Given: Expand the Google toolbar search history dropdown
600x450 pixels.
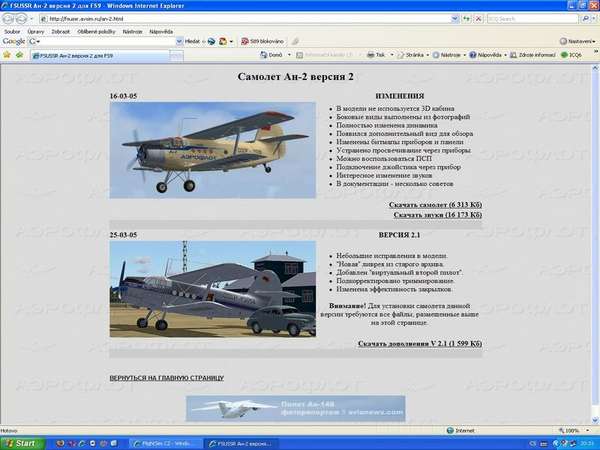Looking at the screenshot, I should pos(179,41).
